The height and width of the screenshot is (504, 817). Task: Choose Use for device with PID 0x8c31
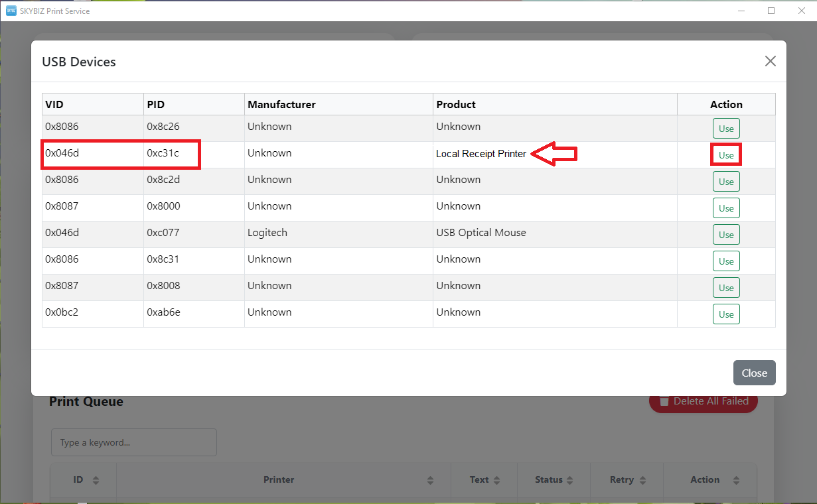[726, 261]
